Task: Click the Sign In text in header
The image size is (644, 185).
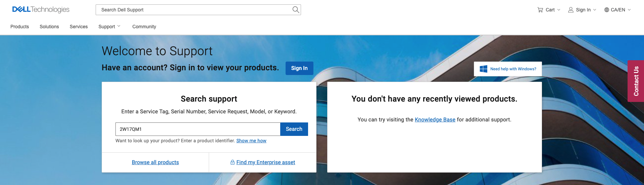Action: pyautogui.click(x=583, y=10)
